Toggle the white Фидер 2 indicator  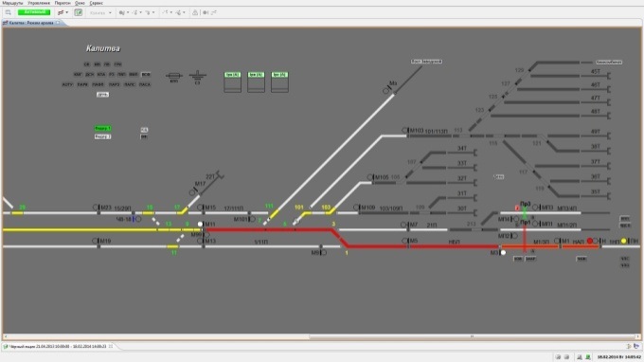point(102,136)
